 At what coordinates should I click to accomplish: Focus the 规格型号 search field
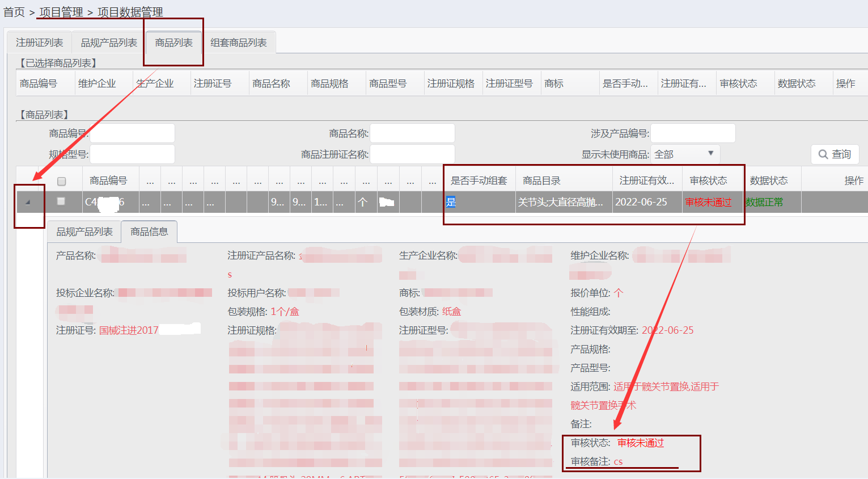132,154
